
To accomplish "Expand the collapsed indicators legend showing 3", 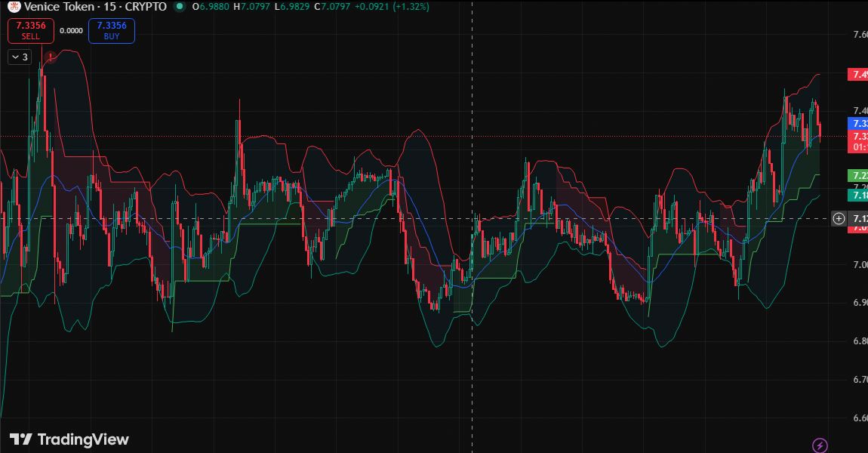I will click(x=20, y=57).
